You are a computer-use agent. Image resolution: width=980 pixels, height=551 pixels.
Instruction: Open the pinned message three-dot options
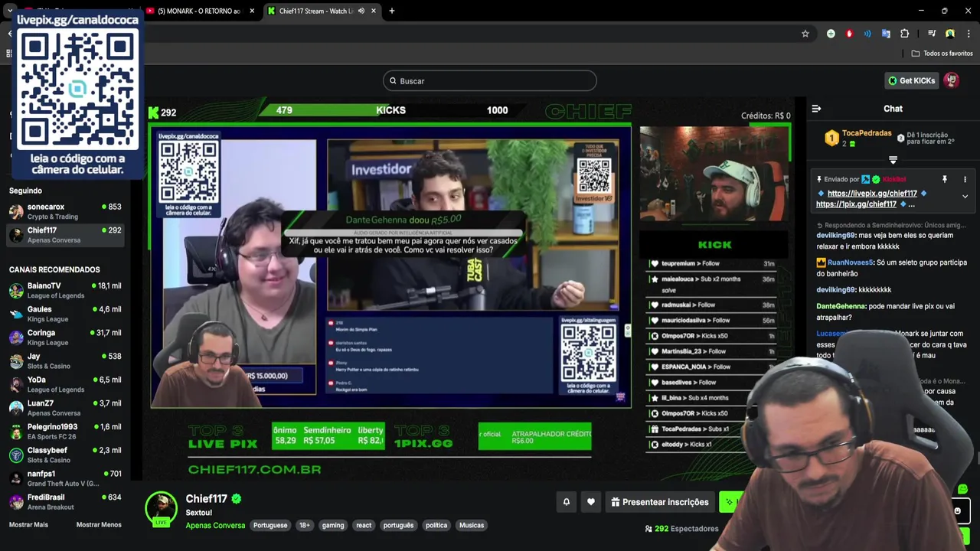[x=965, y=179]
